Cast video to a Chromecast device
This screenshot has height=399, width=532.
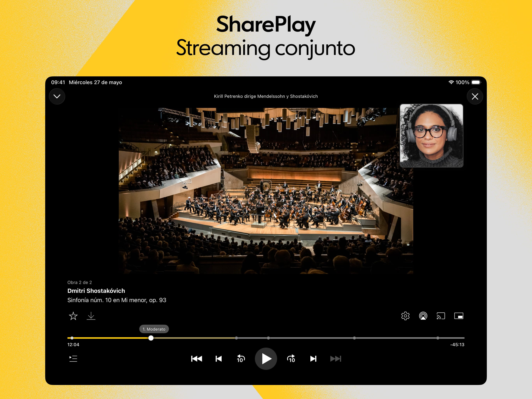click(441, 316)
